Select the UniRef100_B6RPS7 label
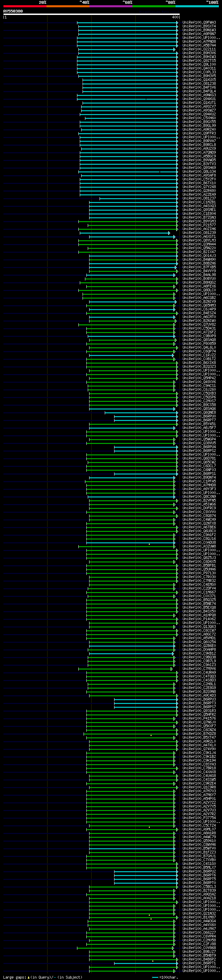The height and width of the screenshot is (980, 222). [x=199, y=707]
